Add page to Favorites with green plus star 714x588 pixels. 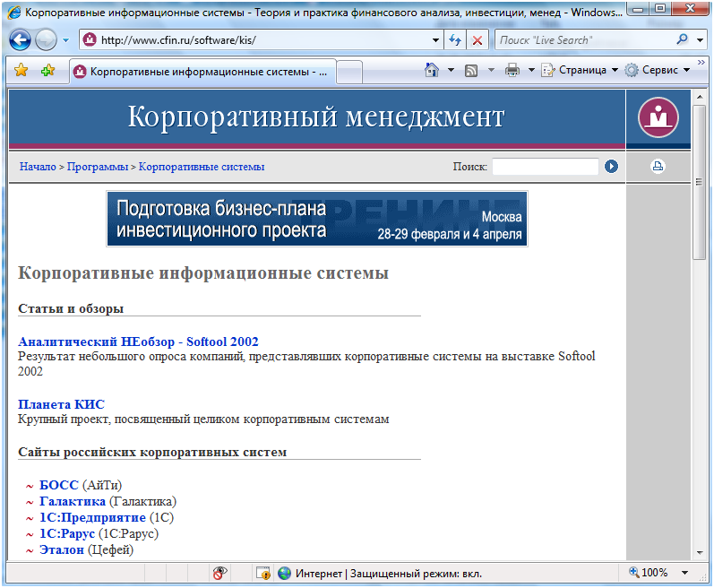pos(47,70)
